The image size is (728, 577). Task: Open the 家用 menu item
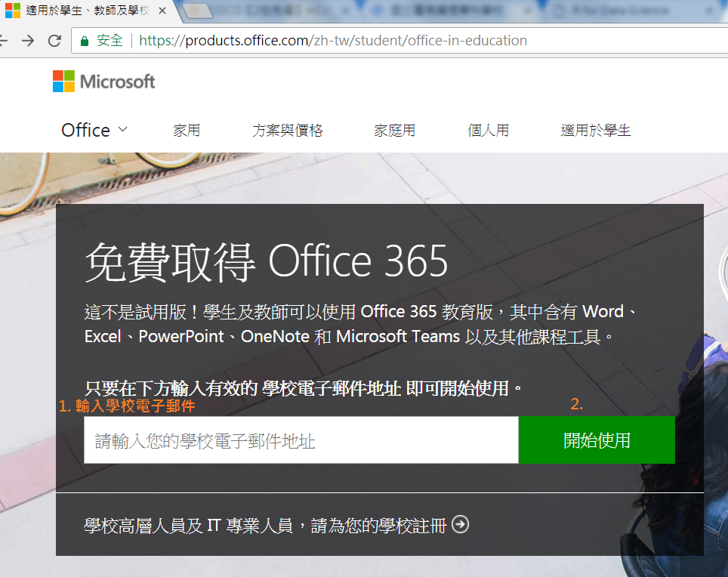pyautogui.click(x=187, y=131)
